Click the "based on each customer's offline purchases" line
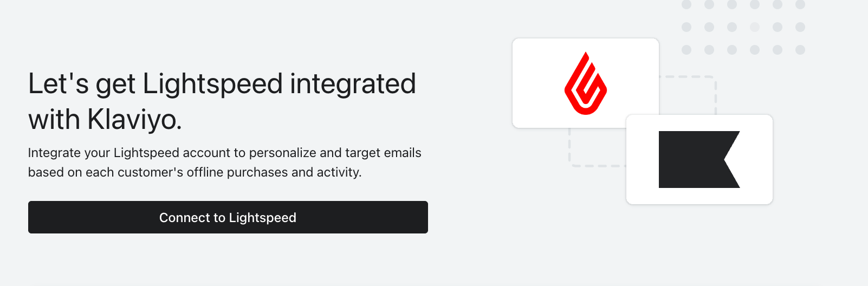This screenshot has height=286, width=868. click(x=195, y=172)
